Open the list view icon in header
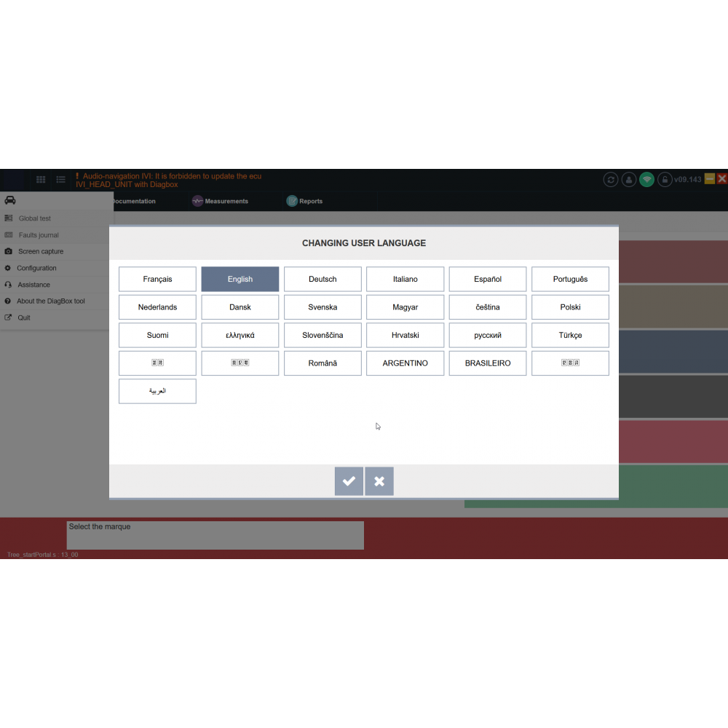 61,179
